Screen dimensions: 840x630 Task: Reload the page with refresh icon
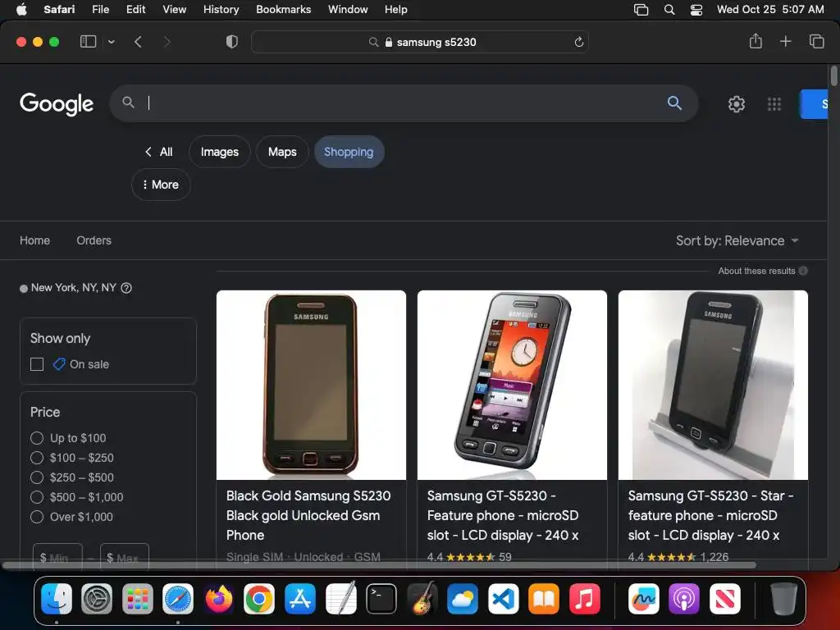(x=578, y=42)
